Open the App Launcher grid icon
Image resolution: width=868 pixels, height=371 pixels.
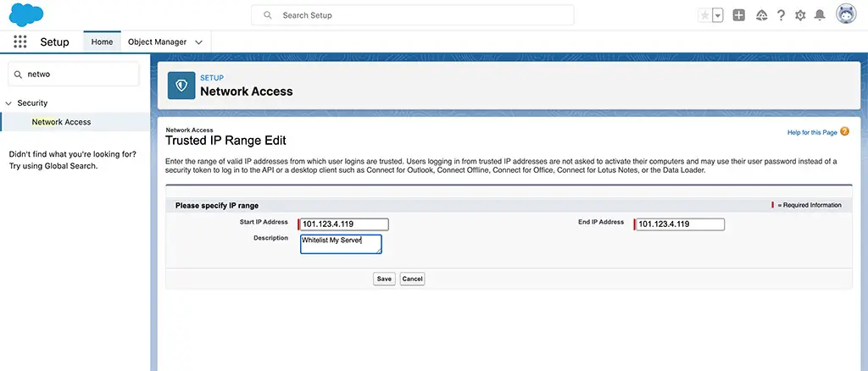click(x=20, y=42)
